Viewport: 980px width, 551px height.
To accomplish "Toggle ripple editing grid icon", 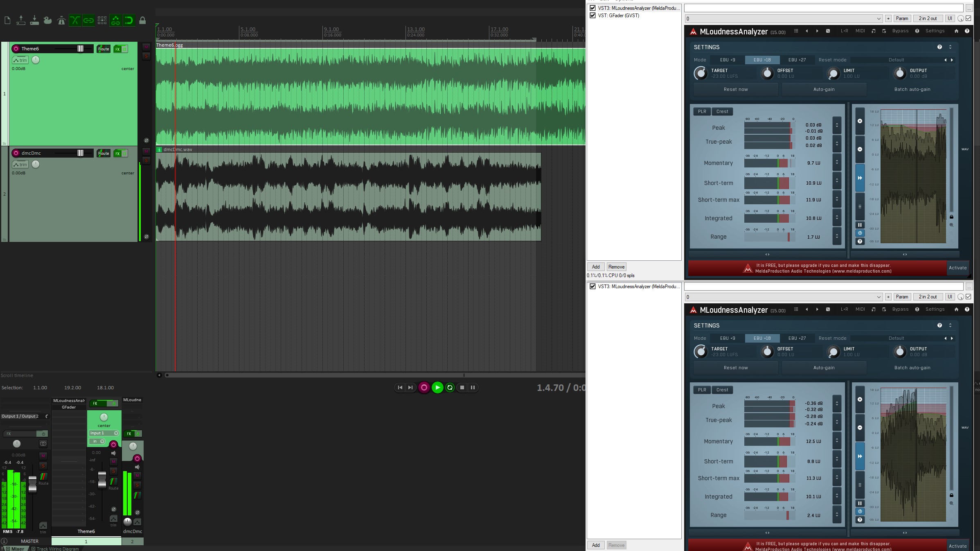I will 102,20.
